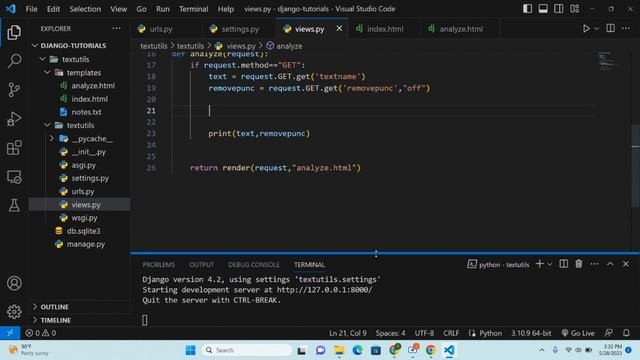Open the Explorer view in activity bar

click(x=14, y=32)
